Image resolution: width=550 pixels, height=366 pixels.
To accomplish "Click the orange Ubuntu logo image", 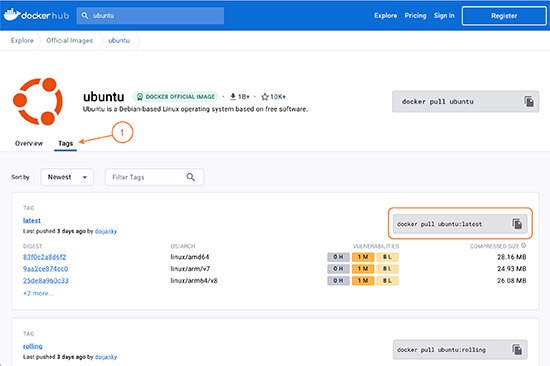I will [x=38, y=101].
